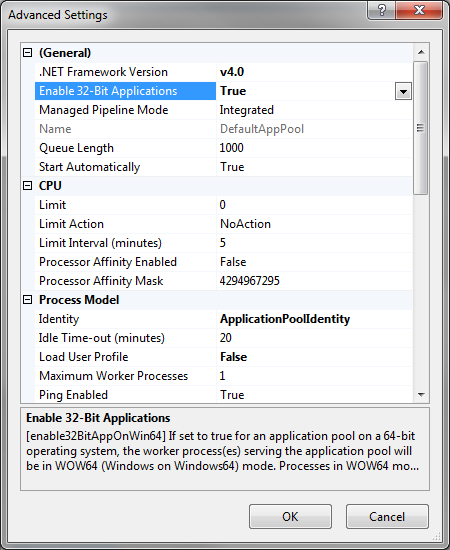The height and width of the screenshot is (550, 450).
Task: Edit the Queue Length value field
Action: (314, 148)
